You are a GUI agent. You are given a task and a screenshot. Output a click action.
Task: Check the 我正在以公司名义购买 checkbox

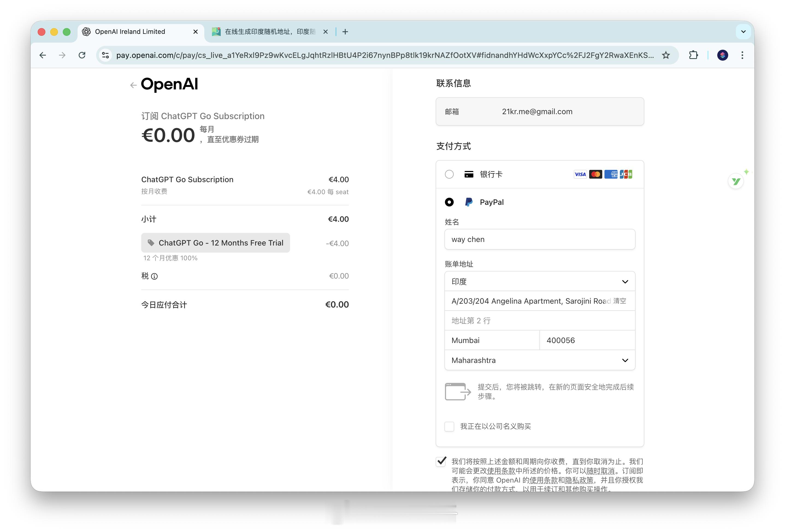(x=449, y=426)
